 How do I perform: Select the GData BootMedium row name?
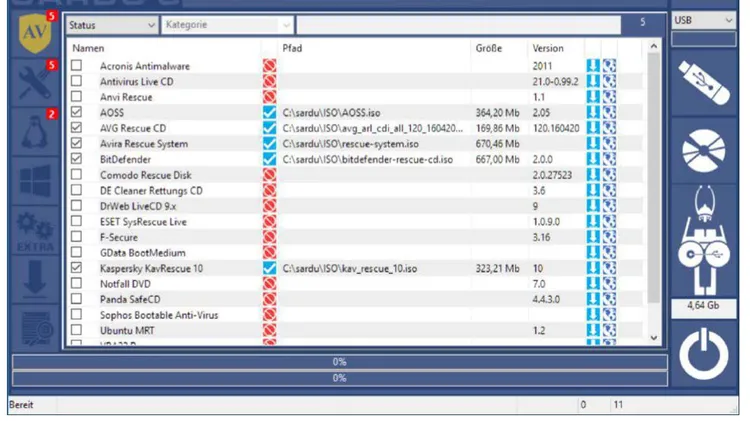(x=143, y=253)
